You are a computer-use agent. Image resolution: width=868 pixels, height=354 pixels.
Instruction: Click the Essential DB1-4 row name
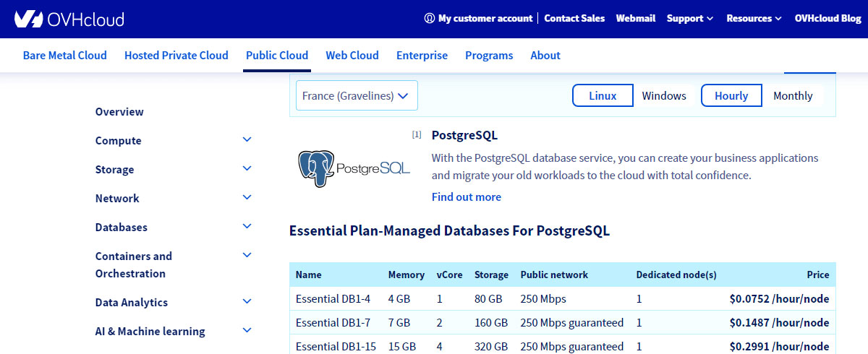[x=333, y=298]
